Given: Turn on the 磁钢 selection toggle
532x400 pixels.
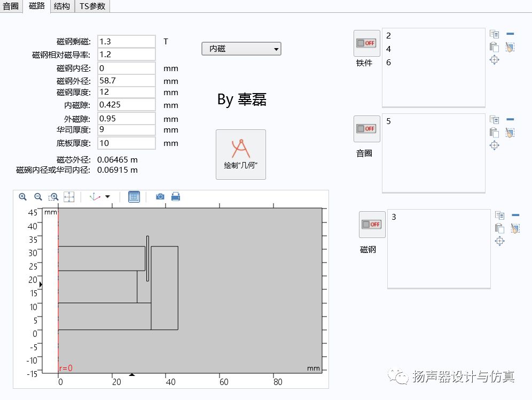Looking at the screenshot, I should tap(372, 225).
